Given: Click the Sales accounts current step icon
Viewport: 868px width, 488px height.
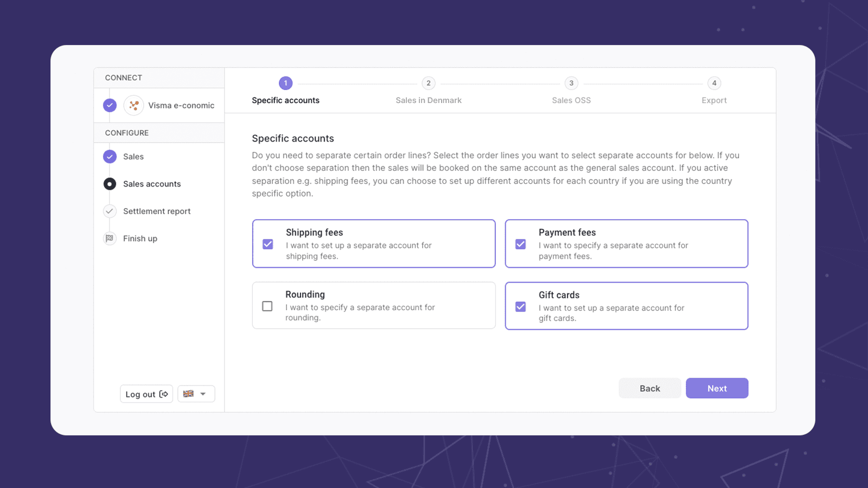Looking at the screenshot, I should (x=110, y=184).
